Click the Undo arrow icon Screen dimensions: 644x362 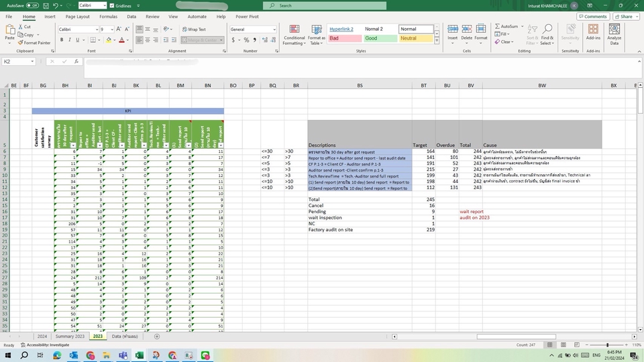coord(56,6)
